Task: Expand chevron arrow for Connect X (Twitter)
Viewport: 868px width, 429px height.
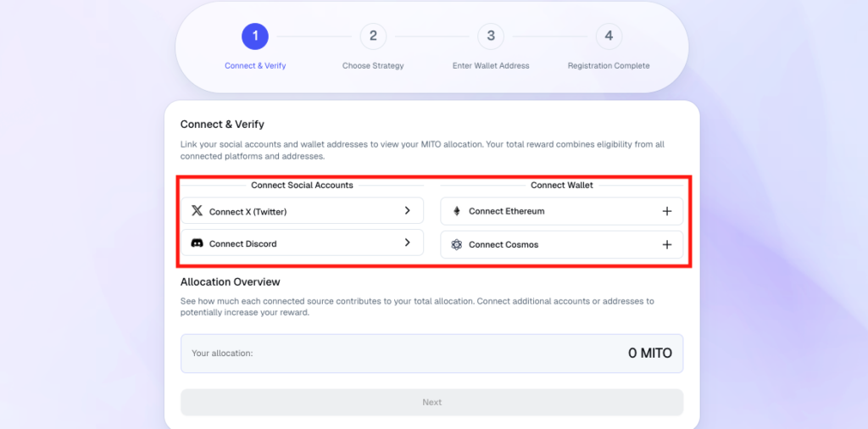Action: point(408,210)
